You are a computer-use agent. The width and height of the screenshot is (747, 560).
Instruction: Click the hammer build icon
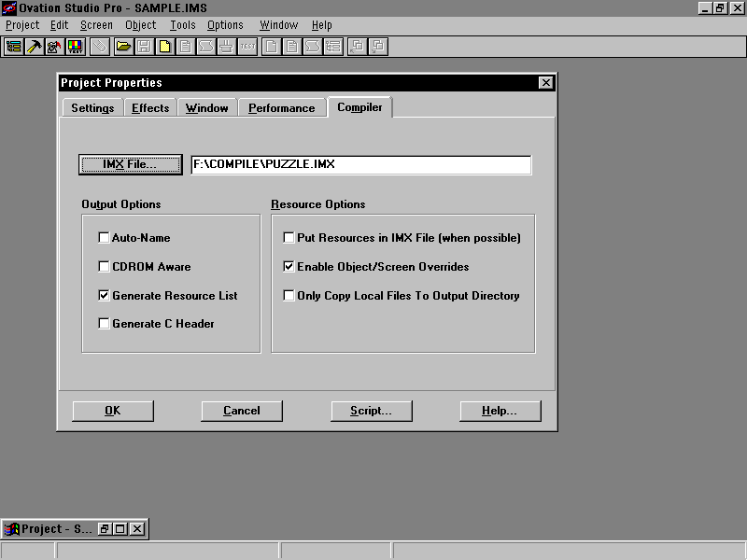(35, 47)
